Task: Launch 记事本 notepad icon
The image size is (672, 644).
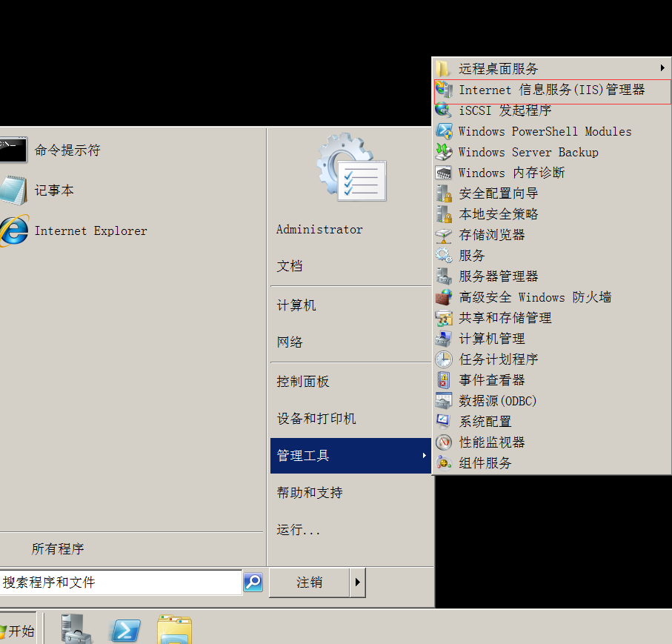Action: tap(14, 190)
